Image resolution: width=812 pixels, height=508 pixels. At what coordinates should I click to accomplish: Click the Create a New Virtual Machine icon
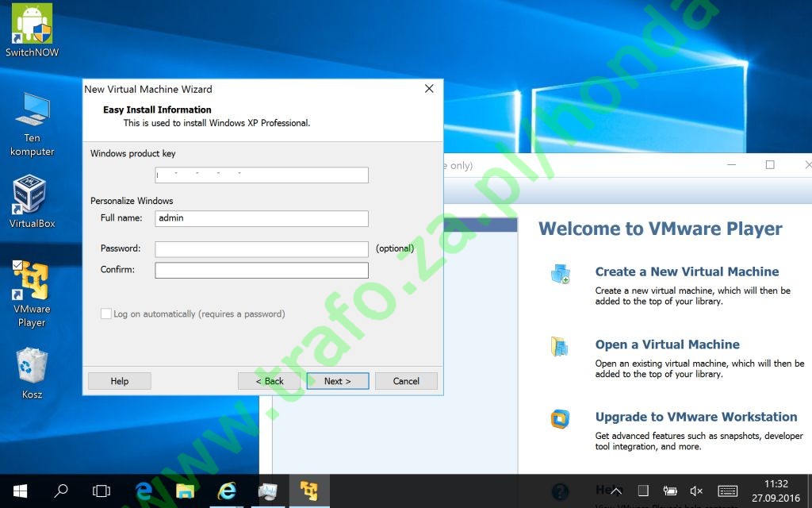pos(561,273)
